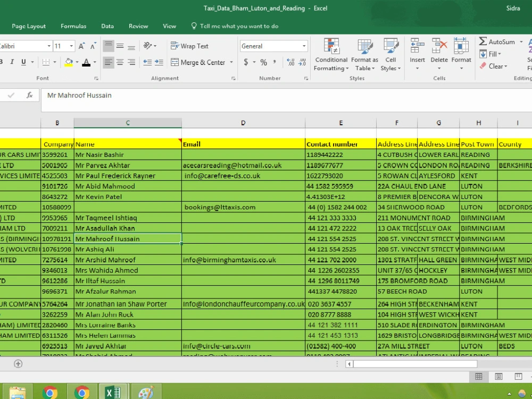
Task: Open the Formulas ribbon tab
Action: (x=73, y=26)
